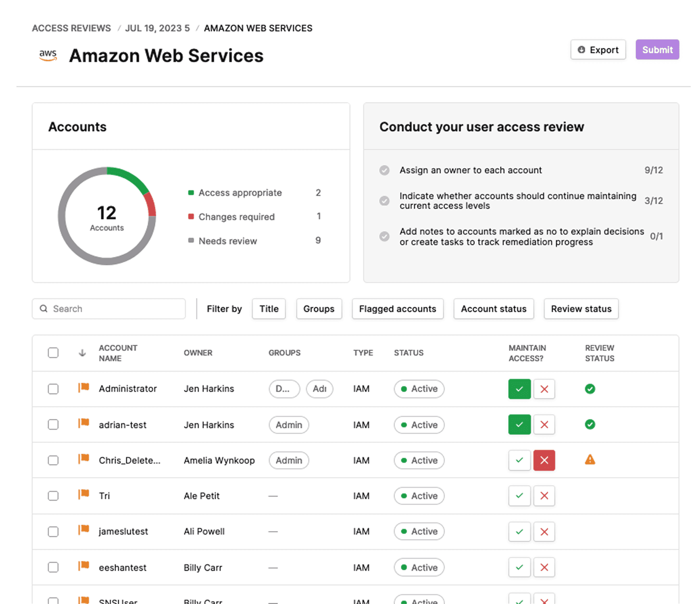The height and width of the screenshot is (604, 700).
Task: Toggle the select-all checkbox in table header
Action: tap(53, 353)
